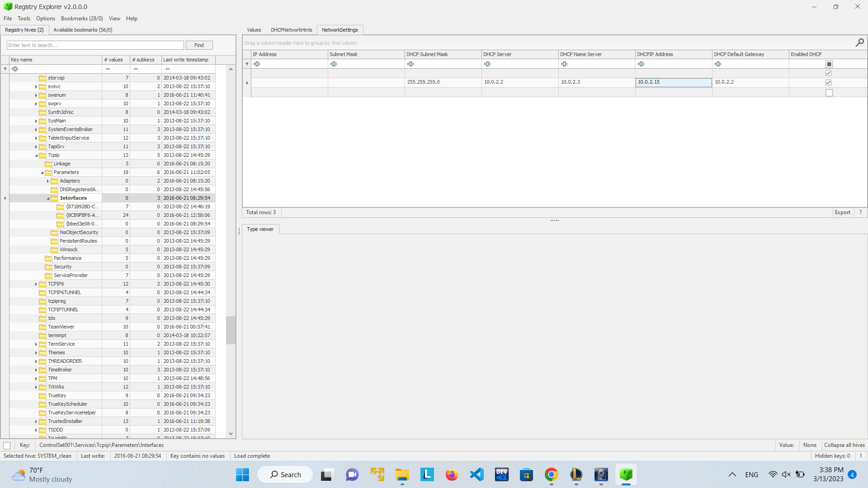
Task: Toggle checkbox beside Key label in status bar
Action: (7, 446)
